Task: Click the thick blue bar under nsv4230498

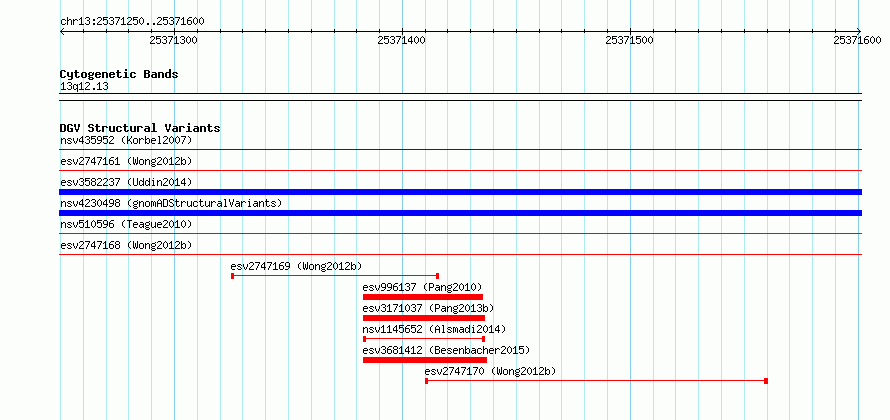Action: click(460, 213)
